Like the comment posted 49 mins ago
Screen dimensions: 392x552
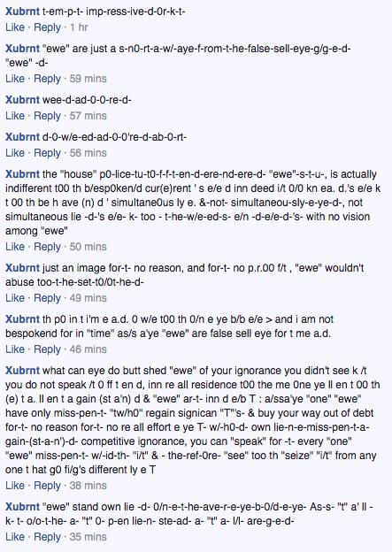(15, 298)
